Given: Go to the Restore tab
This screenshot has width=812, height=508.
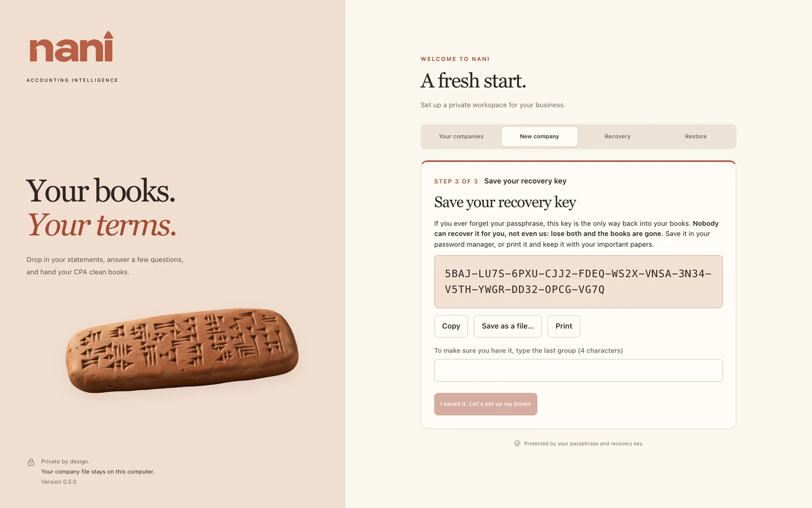Looking at the screenshot, I should tap(695, 137).
